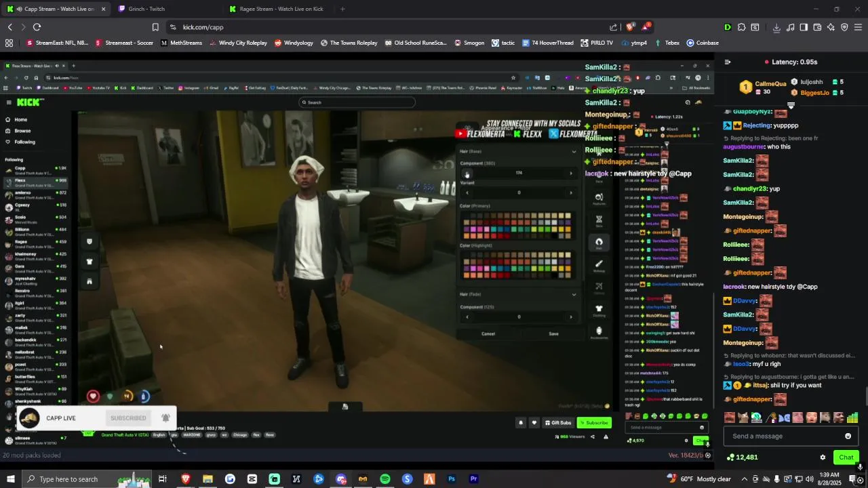The height and width of the screenshot is (488, 868).
Task: Click the Gift Subs button in stream
Action: tap(558, 423)
